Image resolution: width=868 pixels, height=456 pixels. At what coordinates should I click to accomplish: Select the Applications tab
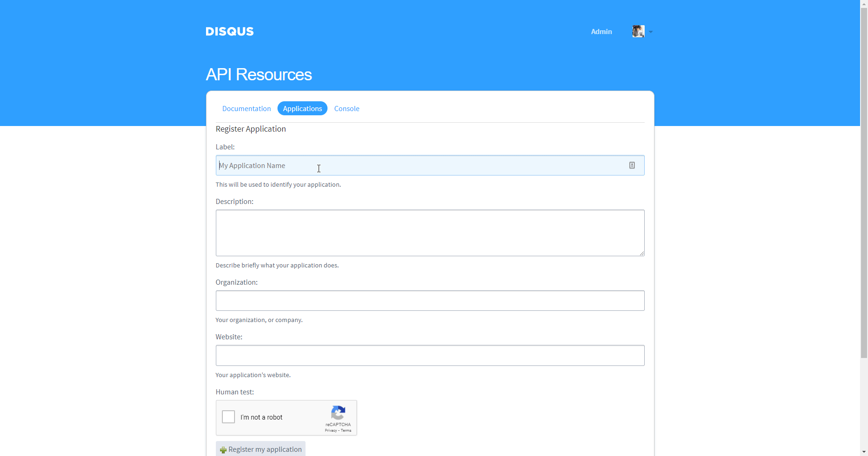pyautogui.click(x=302, y=108)
